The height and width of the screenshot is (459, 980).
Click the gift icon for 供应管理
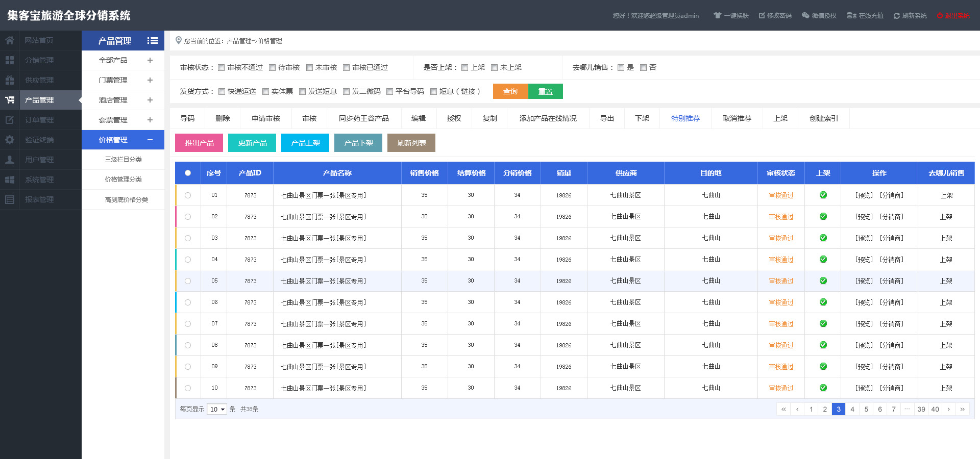click(x=10, y=80)
